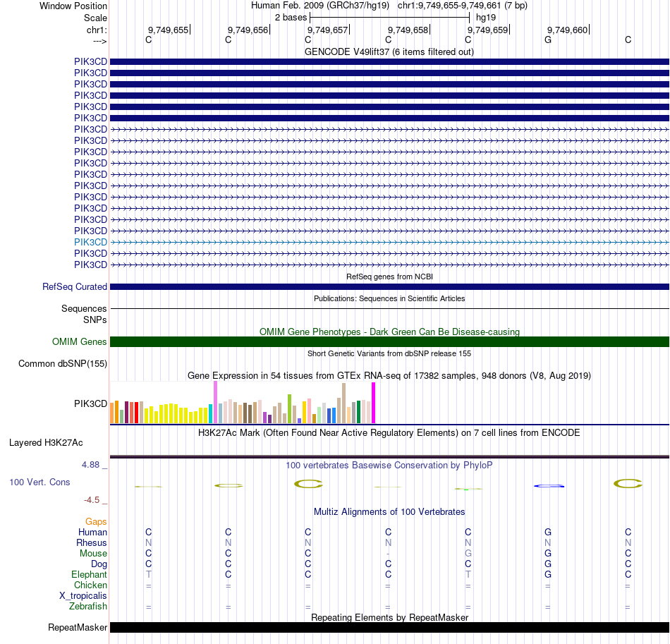Open 100 vertebrates Basewise Conservation title
The width and height of the screenshot is (670, 644).
pos(389,465)
